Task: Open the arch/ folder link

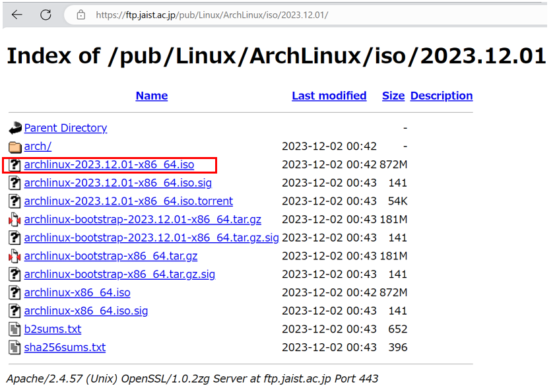Action: tap(38, 146)
